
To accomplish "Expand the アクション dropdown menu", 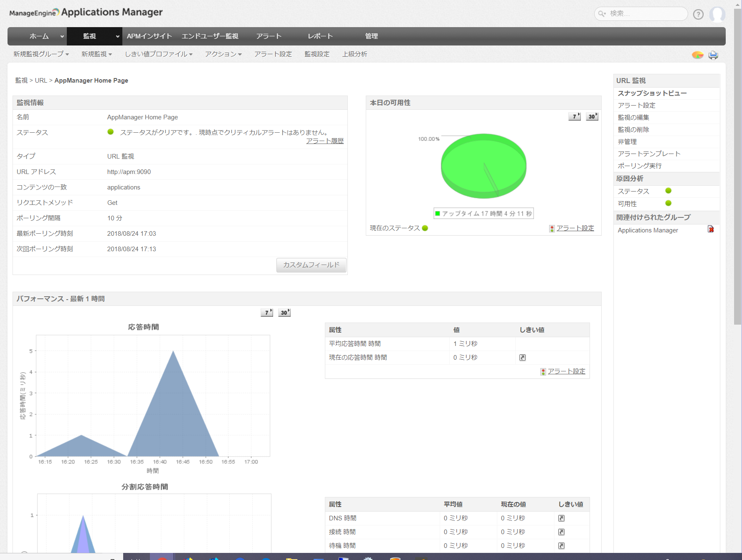I will coord(223,54).
